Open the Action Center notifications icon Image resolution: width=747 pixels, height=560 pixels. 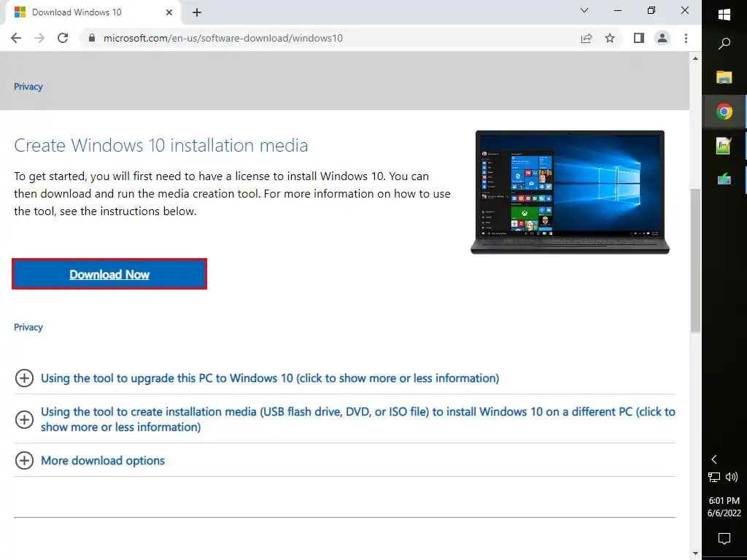[724, 538]
